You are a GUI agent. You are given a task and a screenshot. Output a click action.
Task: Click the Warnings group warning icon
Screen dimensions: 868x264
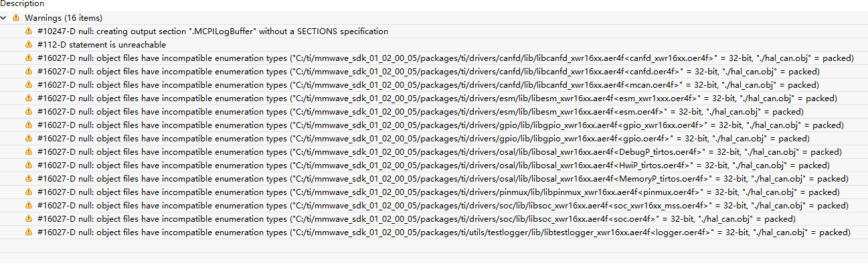pos(16,18)
